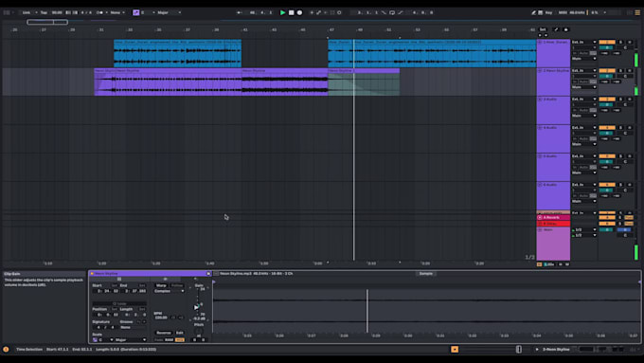This screenshot has width=644, height=363.
Task: Solo track 1 with S button
Action: (x=620, y=42)
